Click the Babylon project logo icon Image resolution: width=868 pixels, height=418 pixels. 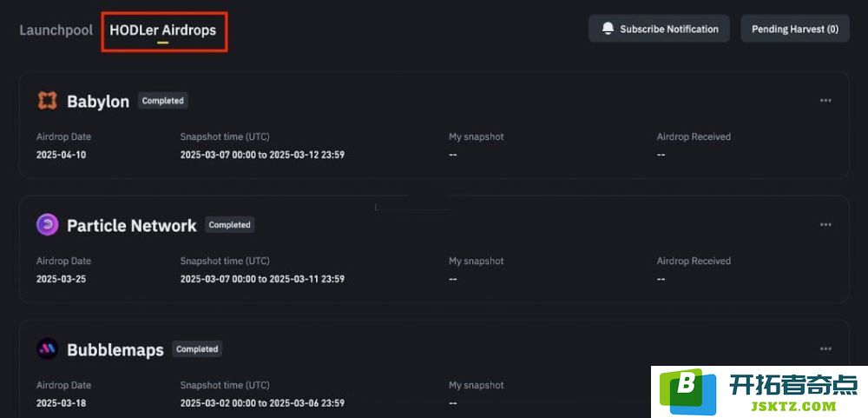[47, 100]
